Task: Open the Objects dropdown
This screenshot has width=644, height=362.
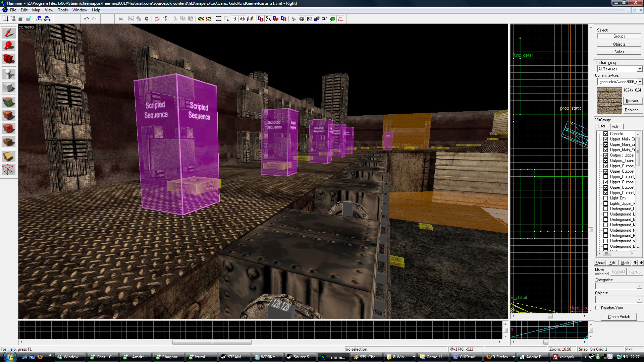Action: [639, 299]
